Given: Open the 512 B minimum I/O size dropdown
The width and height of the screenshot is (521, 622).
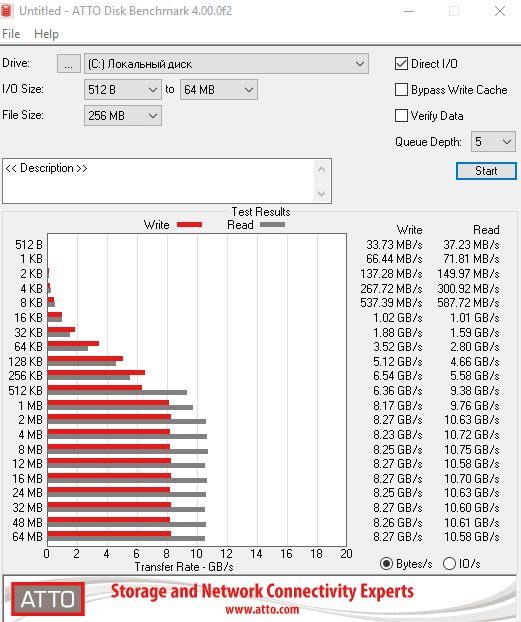Looking at the screenshot, I should coord(123,90).
